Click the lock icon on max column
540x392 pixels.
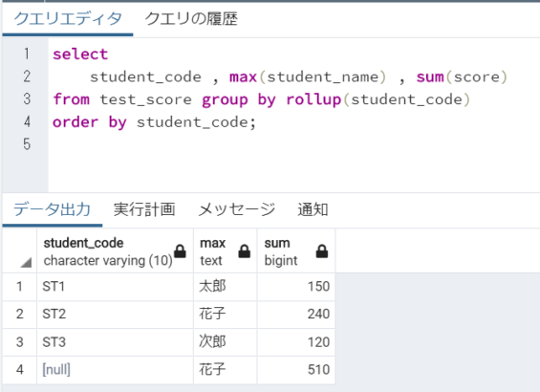click(244, 251)
